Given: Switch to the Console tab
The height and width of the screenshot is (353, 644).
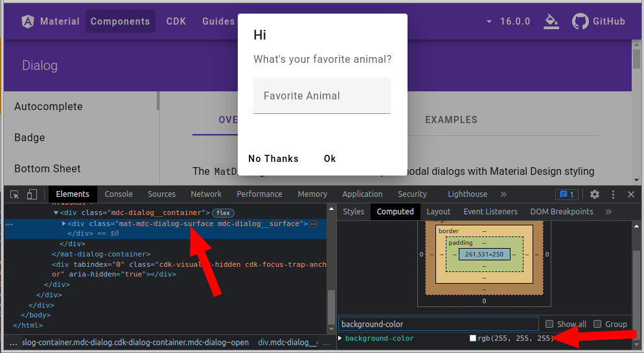Looking at the screenshot, I should (119, 194).
